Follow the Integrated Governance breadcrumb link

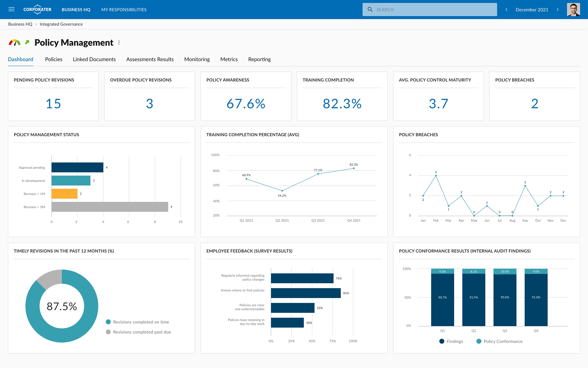[61, 24]
